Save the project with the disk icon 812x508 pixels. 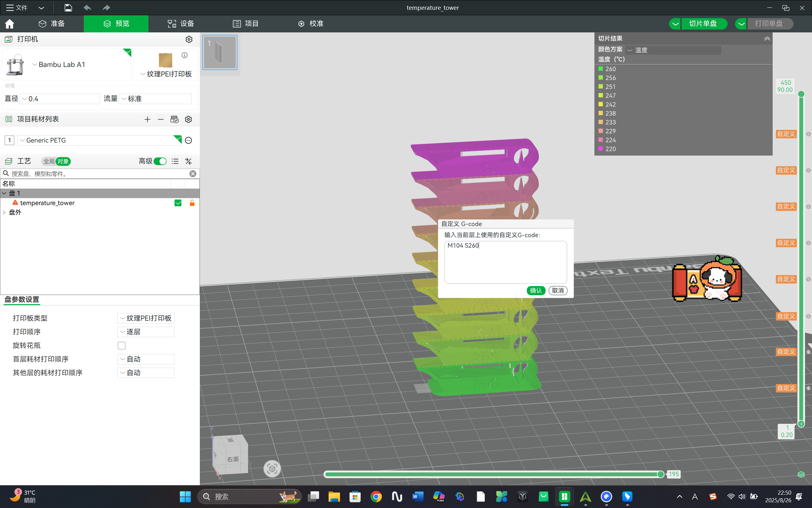pyautogui.click(x=68, y=8)
